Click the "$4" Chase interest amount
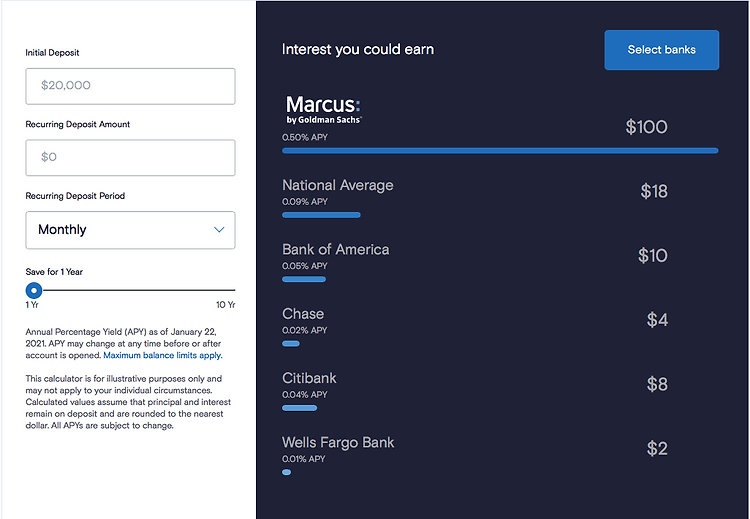The width and height of the screenshot is (750, 519). [657, 320]
